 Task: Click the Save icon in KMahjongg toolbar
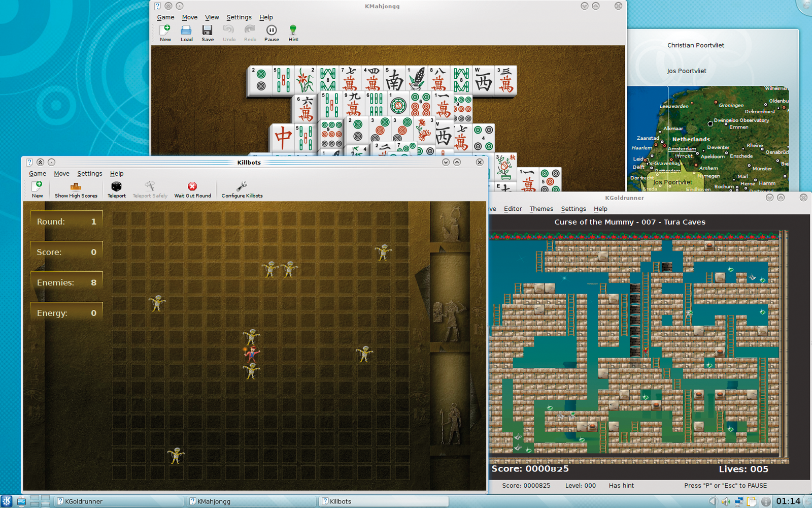tap(208, 33)
